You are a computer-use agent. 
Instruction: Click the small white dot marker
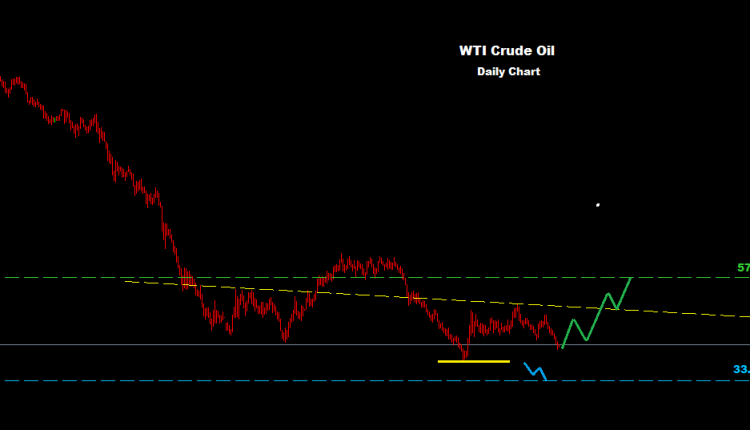(598, 205)
